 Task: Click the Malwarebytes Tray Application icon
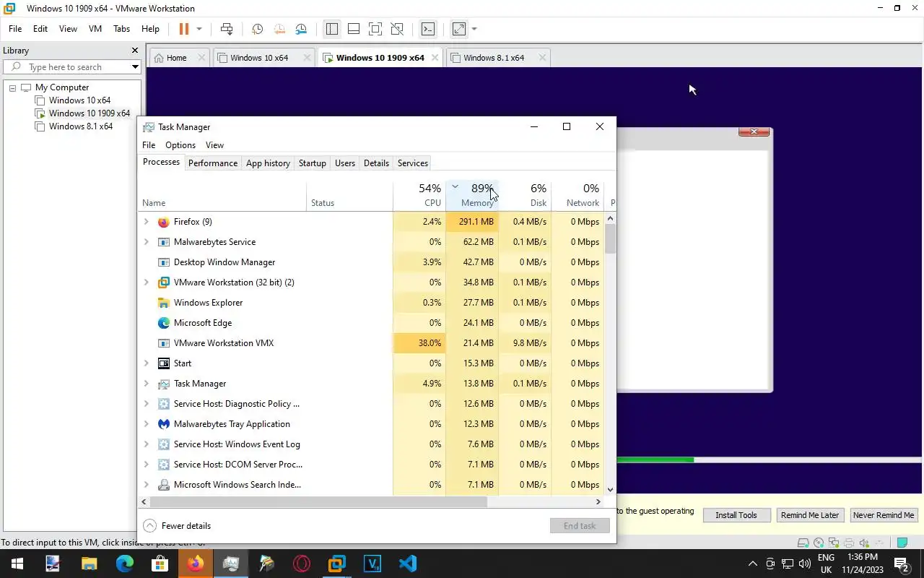(x=164, y=424)
